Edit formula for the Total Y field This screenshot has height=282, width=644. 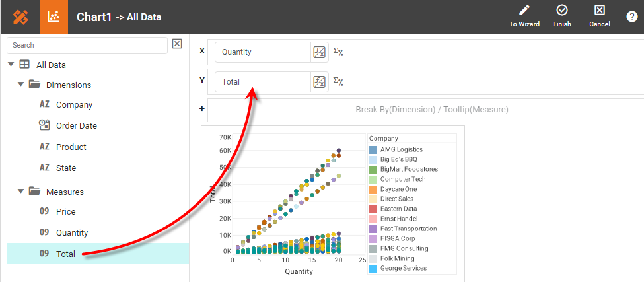coord(320,82)
